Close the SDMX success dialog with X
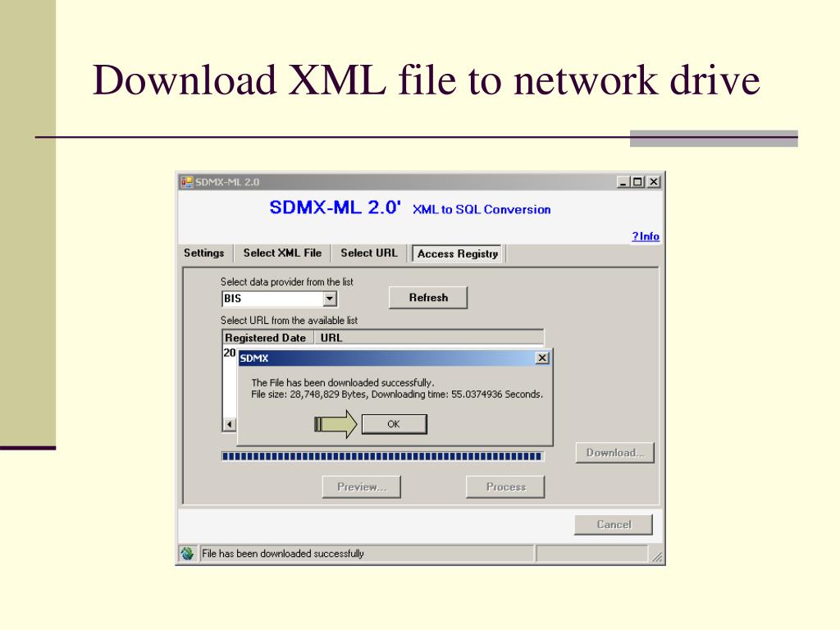Screen dimensions: 840x630 (x=542, y=358)
